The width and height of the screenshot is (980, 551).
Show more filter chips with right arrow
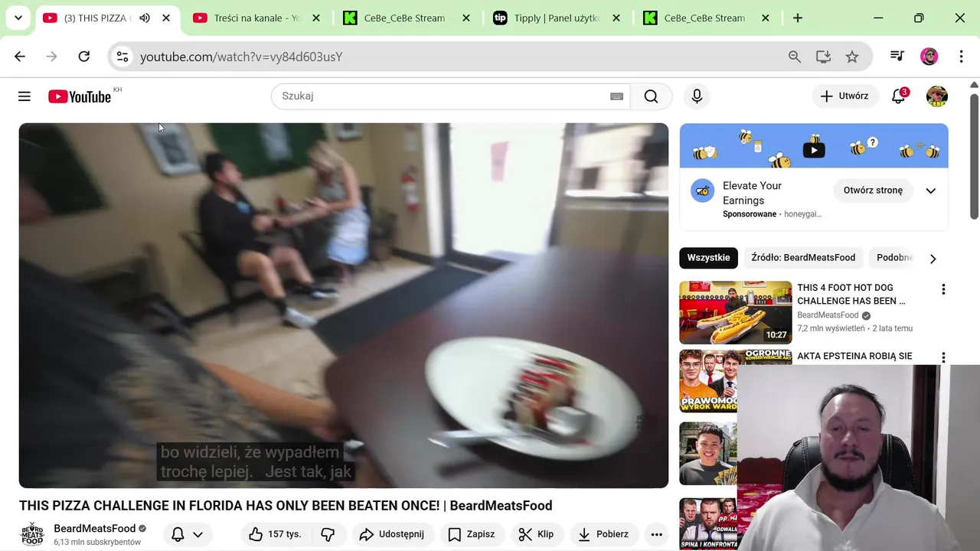click(x=933, y=259)
